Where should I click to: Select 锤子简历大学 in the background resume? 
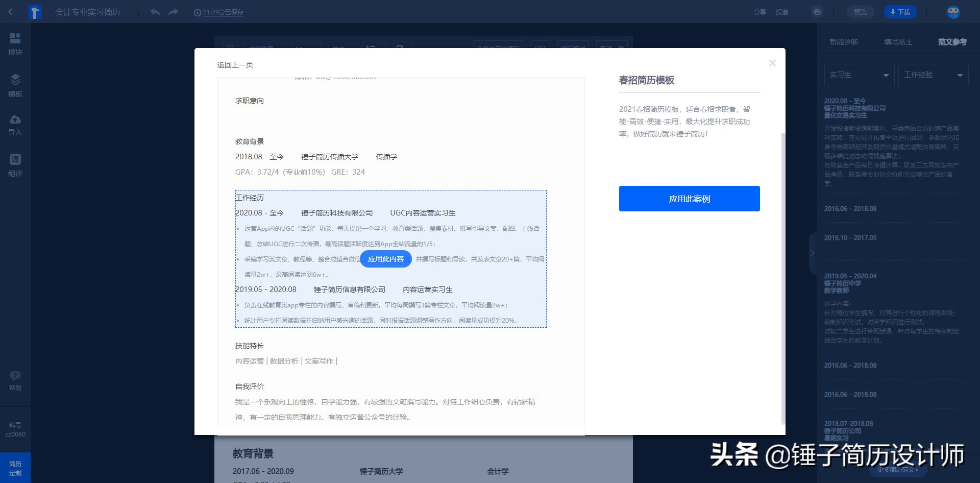coord(381,471)
